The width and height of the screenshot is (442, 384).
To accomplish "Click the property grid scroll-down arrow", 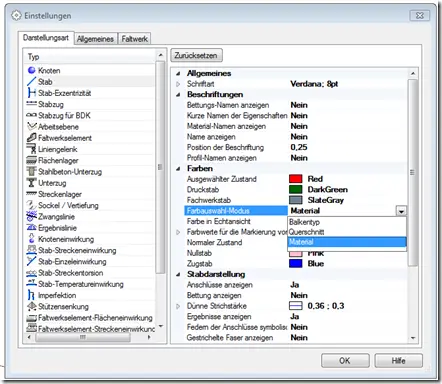I will click(413, 338).
